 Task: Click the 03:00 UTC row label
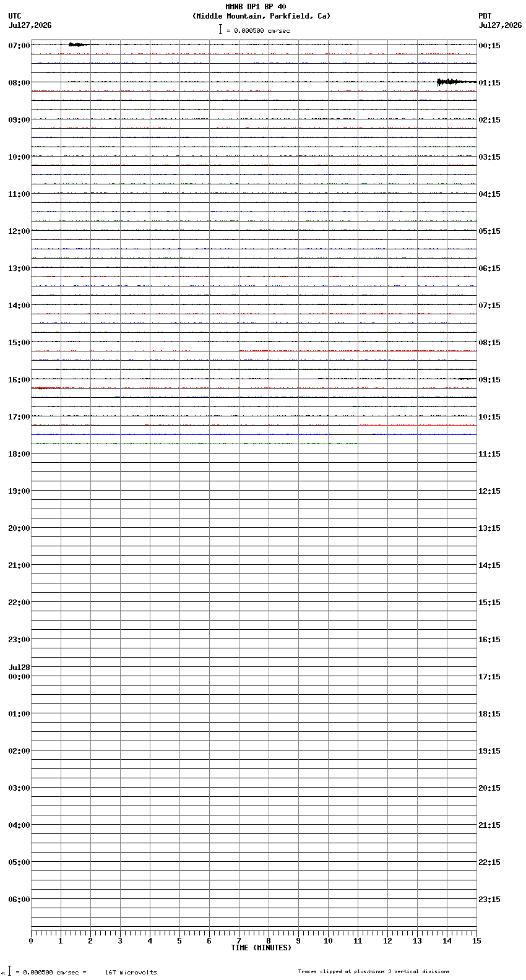pyautogui.click(x=19, y=788)
